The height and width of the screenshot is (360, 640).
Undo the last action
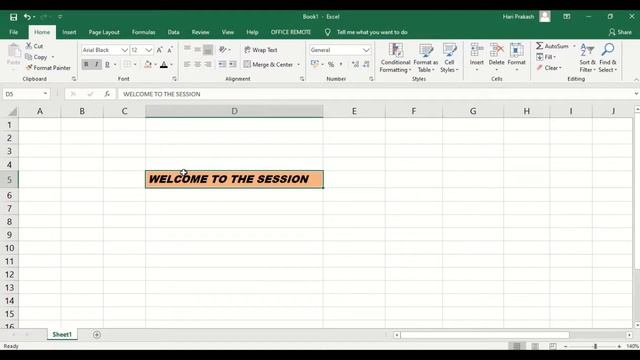27,17
